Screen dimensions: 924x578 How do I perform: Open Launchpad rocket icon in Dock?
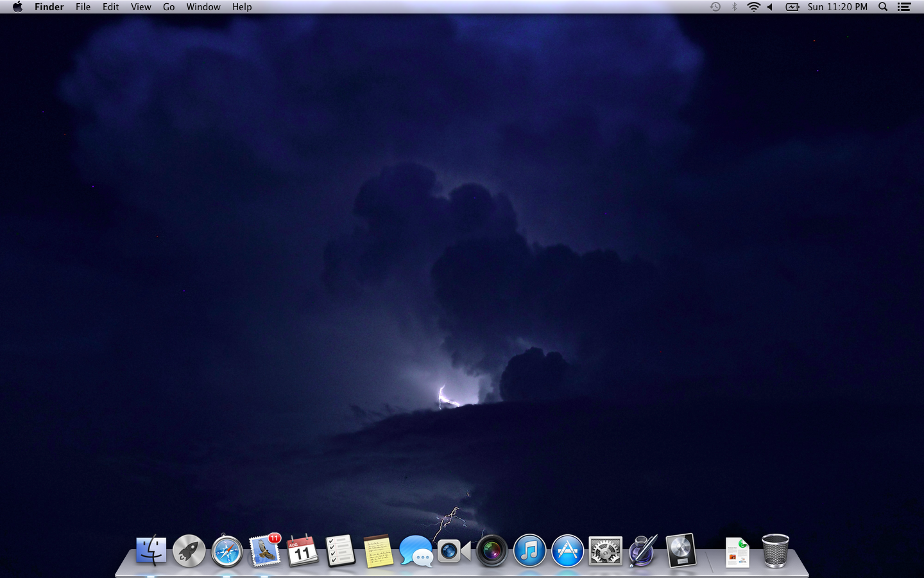click(x=189, y=551)
